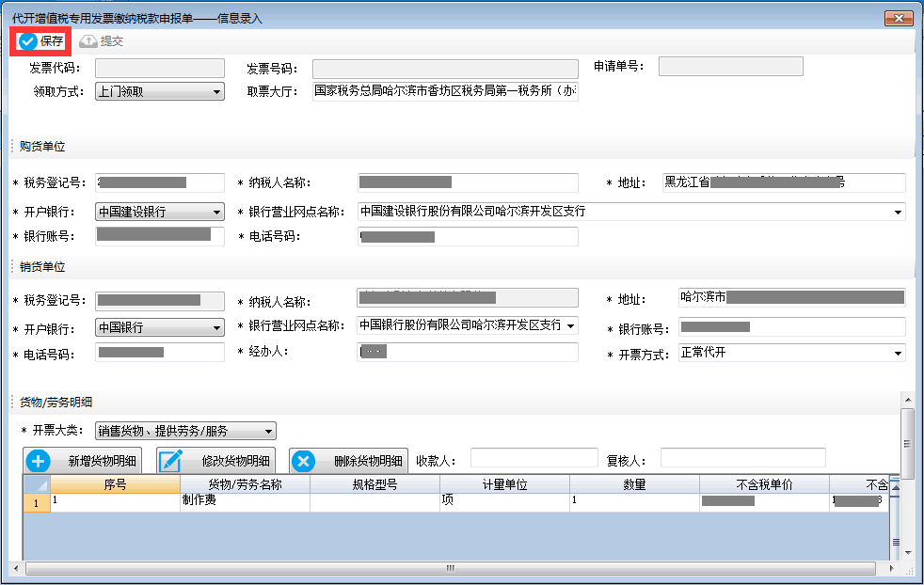This screenshot has width=924, height=585.
Task: Open 购货单位 开户银行 dropdown showing 中国建设银行
Action: (x=160, y=212)
